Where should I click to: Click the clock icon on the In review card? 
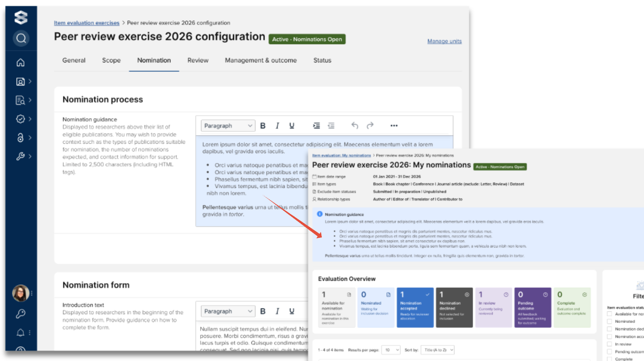tap(506, 295)
